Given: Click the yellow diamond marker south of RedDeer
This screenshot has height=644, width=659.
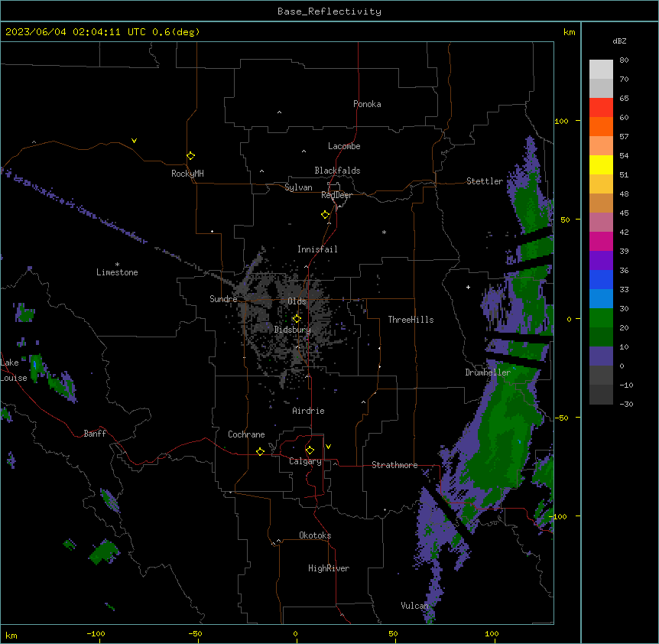Looking at the screenshot, I should [x=326, y=215].
